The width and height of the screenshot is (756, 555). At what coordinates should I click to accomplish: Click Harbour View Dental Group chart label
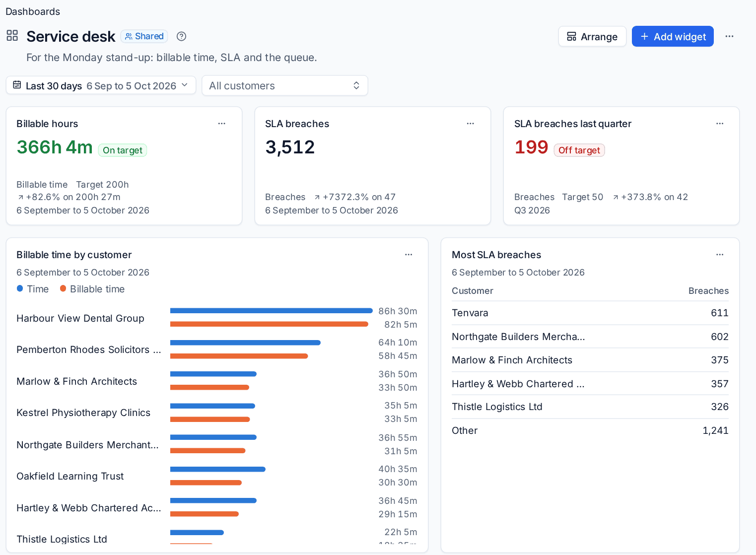80,318
